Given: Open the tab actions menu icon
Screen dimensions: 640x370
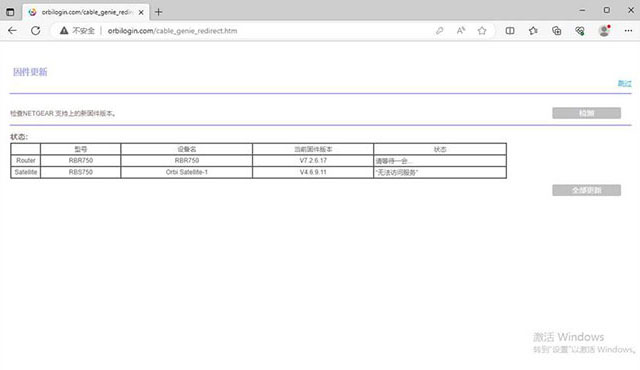Looking at the screenshot, I should point(10,12).
